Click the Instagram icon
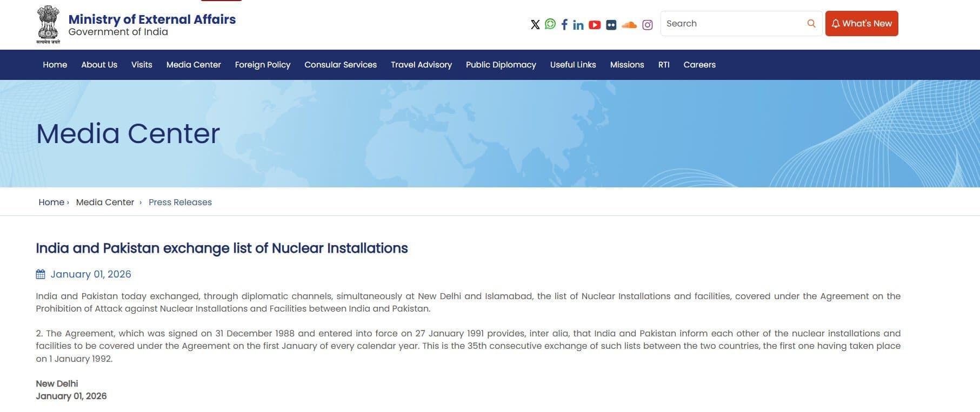Image resolution: width=980 pixels, height=412 pixels. pos(648,25)
